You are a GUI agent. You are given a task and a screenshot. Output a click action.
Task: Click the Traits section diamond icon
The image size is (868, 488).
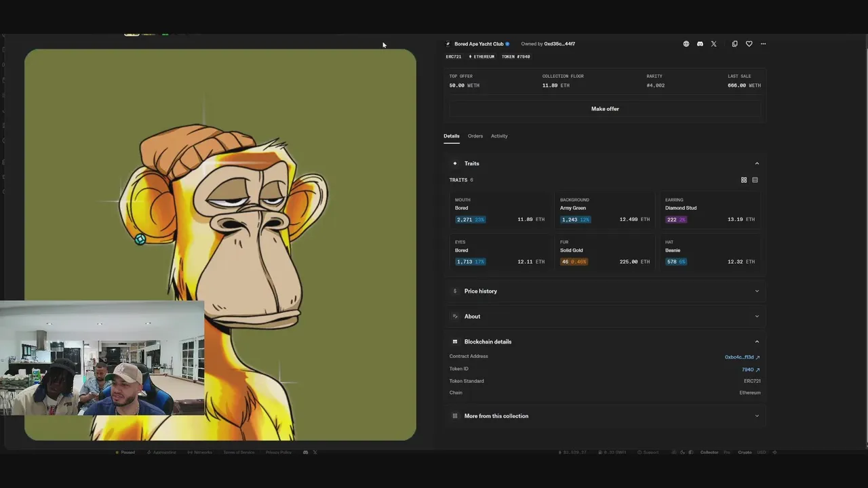pos(455,163)
